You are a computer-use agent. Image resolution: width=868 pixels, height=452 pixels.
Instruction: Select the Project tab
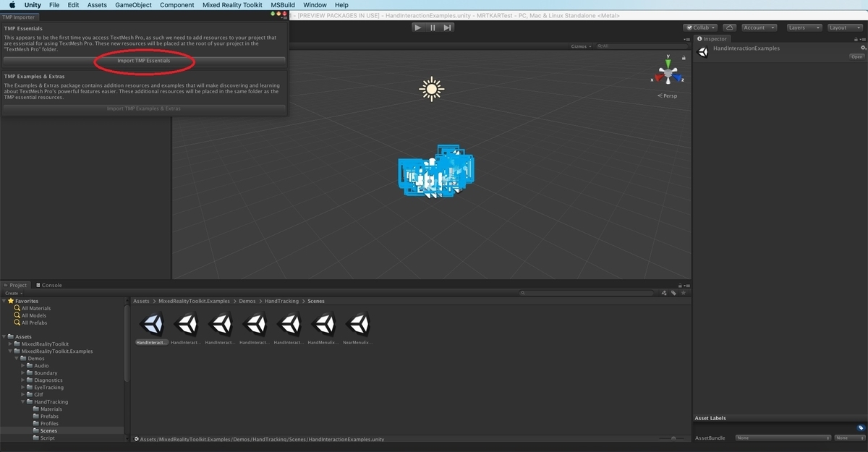pyautogui.click(x=15, y=285)
